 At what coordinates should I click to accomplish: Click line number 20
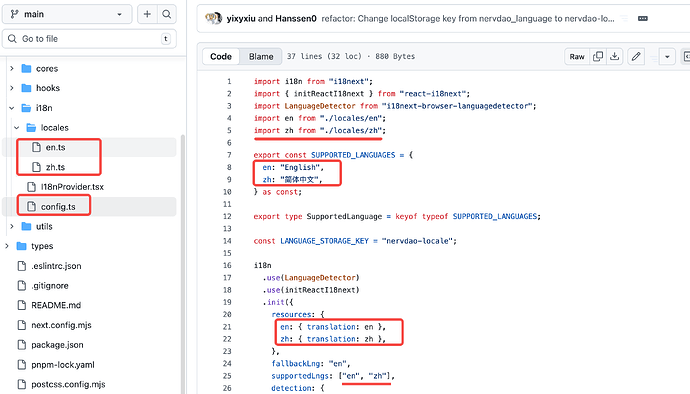coord(227,314)
